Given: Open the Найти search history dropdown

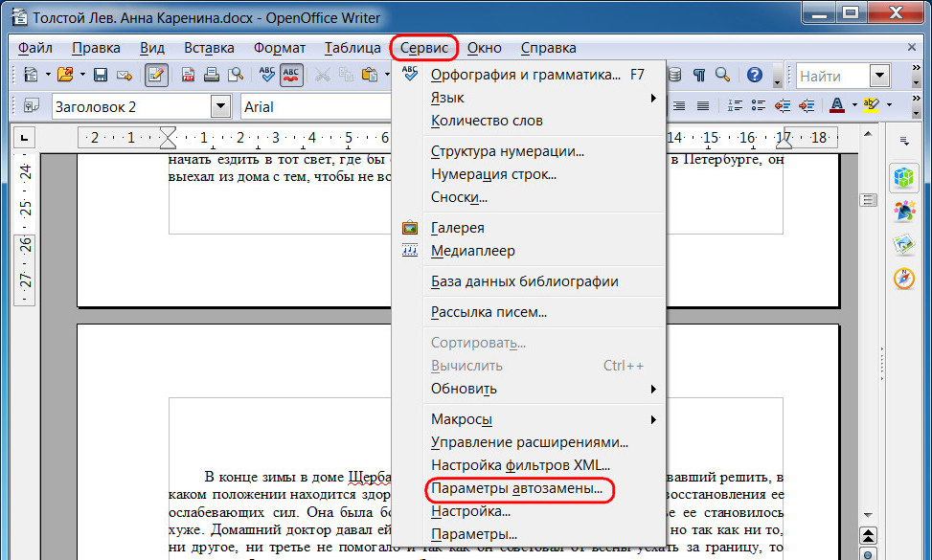Looking at the screenshot, I should click(x=879, y=76).
